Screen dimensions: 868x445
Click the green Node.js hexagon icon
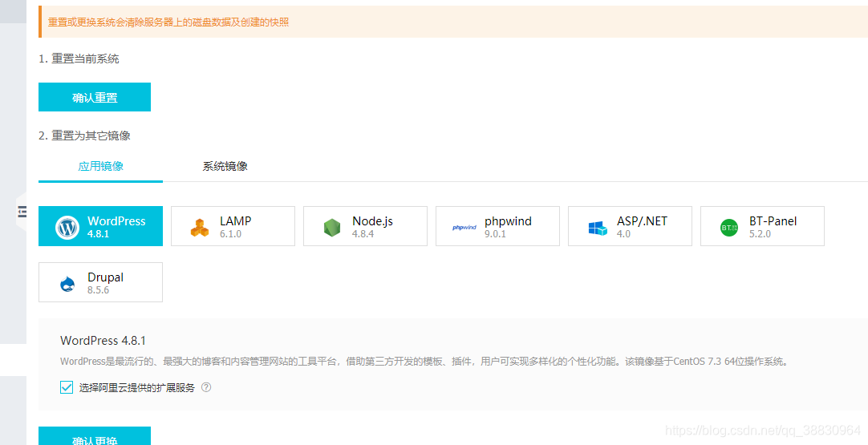pos(331,228)
